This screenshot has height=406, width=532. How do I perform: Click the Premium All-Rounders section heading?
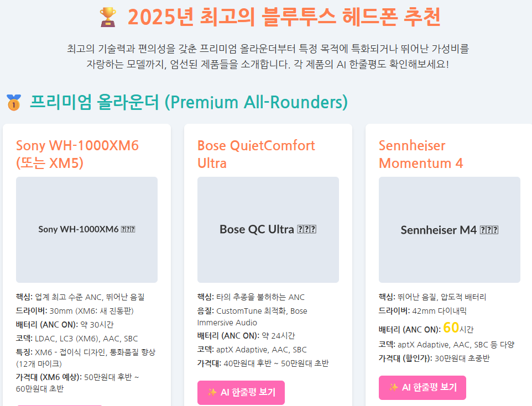(x=189, y=102)
